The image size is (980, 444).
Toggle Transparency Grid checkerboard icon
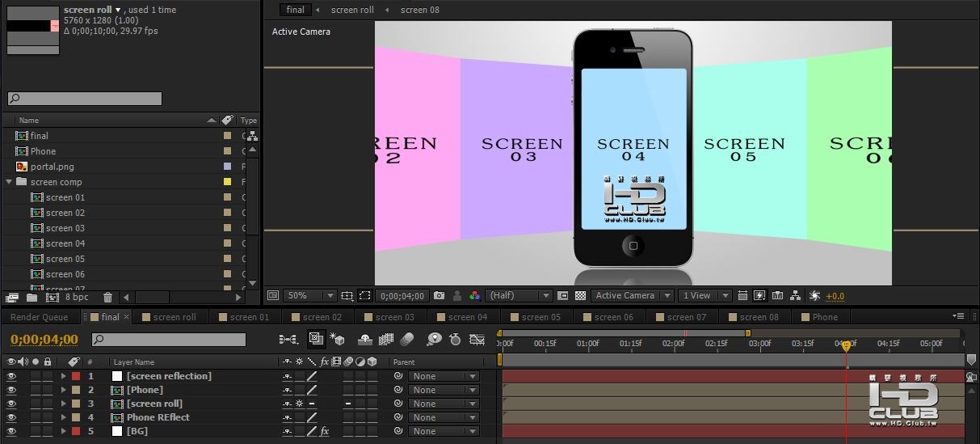click(580, 296)
